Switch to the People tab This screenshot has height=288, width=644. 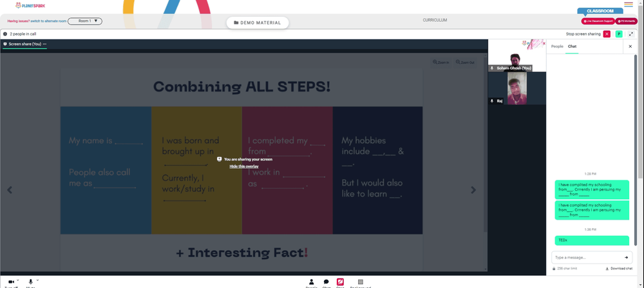(x=557, y=46)
